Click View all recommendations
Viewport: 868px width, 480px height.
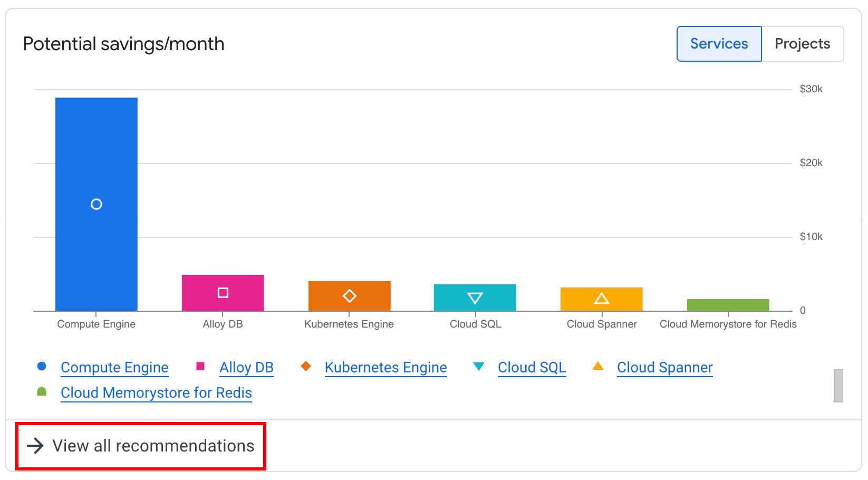(152, 446)
